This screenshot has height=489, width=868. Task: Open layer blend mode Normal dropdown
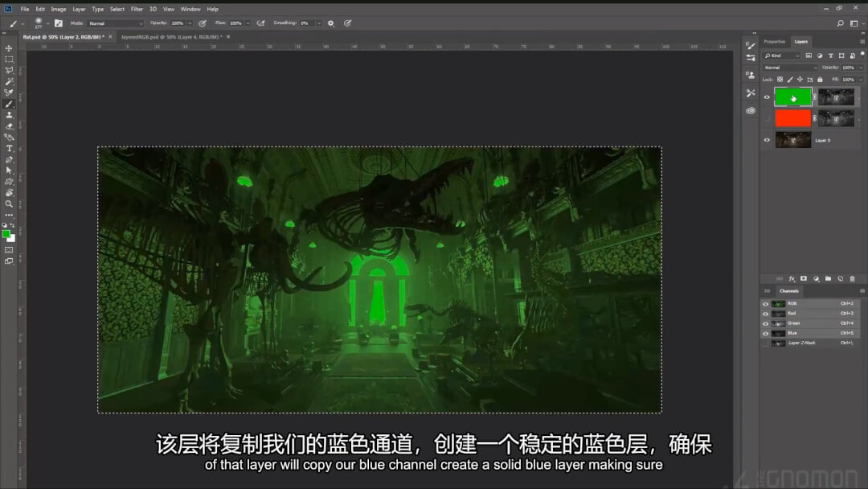pos(791,68)
